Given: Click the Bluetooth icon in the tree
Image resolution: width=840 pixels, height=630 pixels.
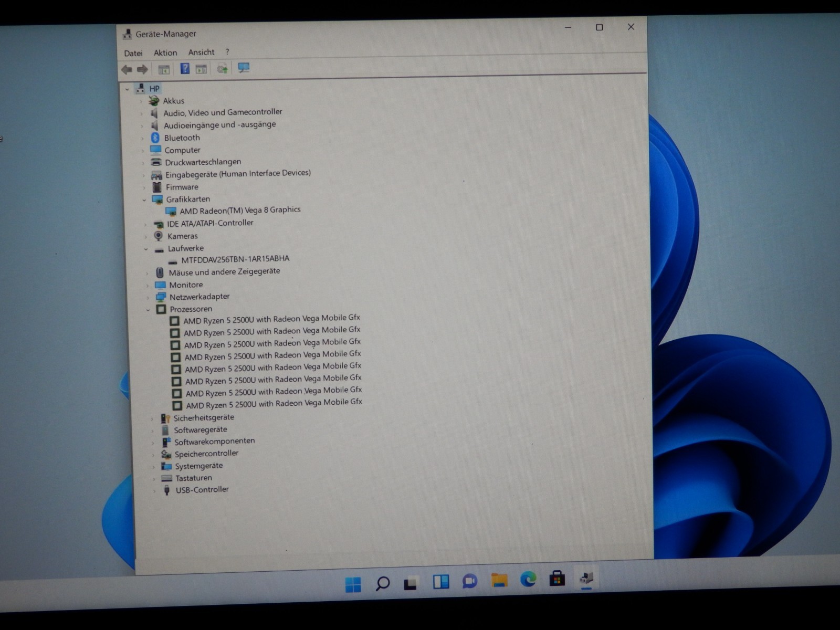Looking at the screenshot, I should 155,138.
